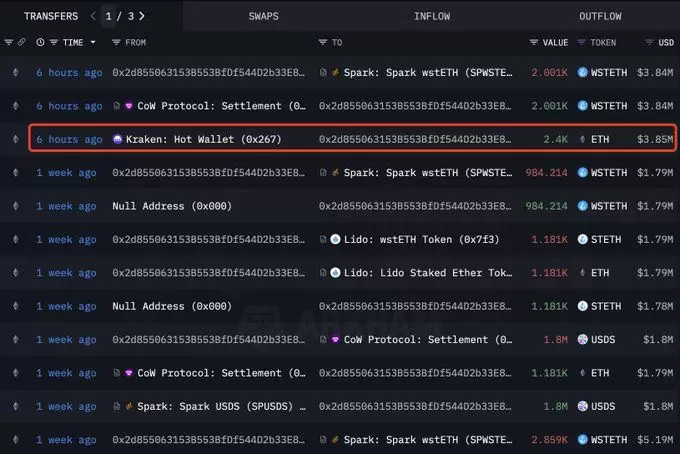The height and width of the screenshot is (454, 680).
Task: Click ETH icon in Lido Staked Ether row
Action: [x=582, y=273]
